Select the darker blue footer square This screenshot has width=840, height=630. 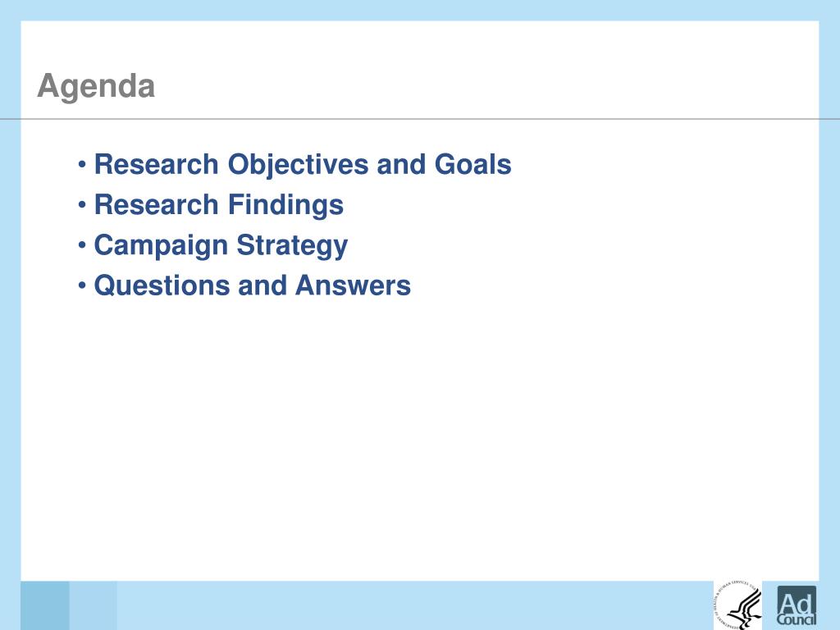[x=45, y=605]
